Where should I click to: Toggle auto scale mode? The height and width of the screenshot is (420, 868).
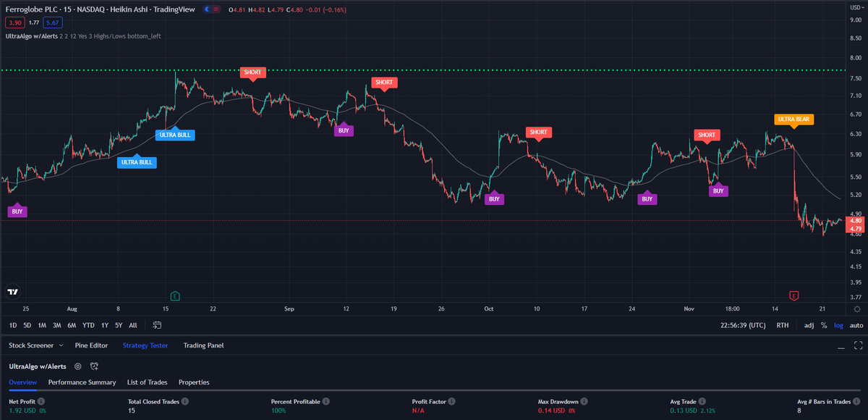[x=855, y=325]
